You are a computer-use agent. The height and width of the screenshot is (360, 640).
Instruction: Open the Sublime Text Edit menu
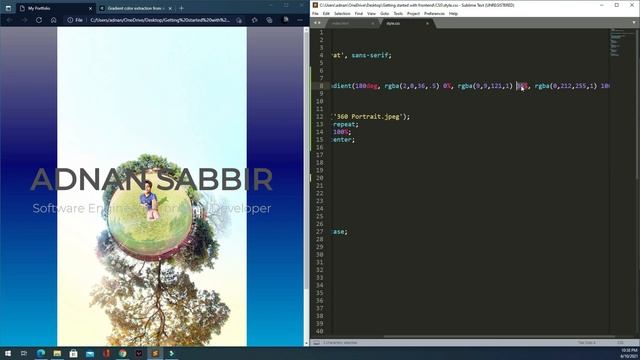[326, 13]
